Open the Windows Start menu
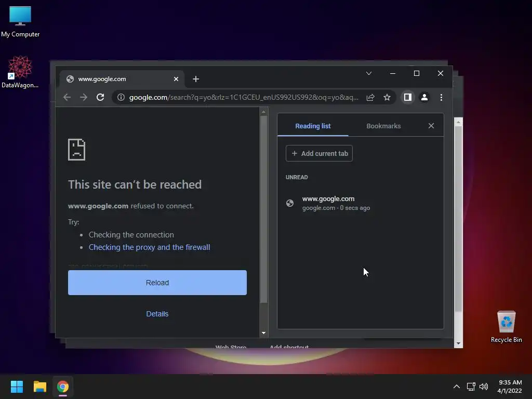The width and height of the screenshot is (532, 399). [x=17, y=387]
